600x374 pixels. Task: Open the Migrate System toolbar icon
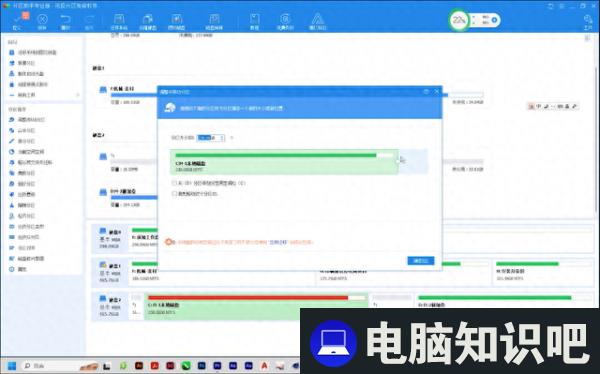[x=119, y=21]
